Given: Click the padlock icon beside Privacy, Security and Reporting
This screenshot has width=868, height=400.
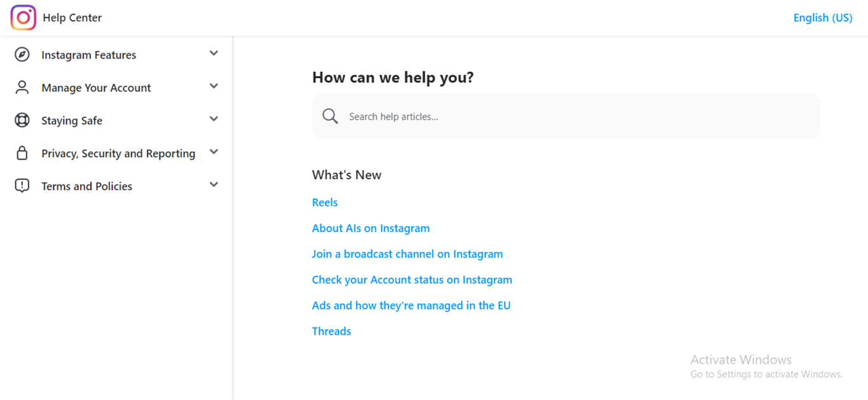Looking at the screenshot, I should click(x=22, y=153).
